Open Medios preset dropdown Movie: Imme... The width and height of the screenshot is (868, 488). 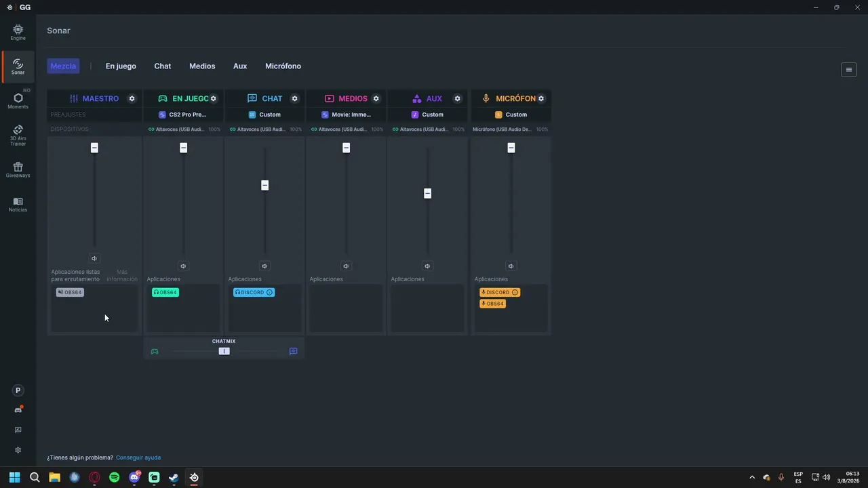(346, 115)
